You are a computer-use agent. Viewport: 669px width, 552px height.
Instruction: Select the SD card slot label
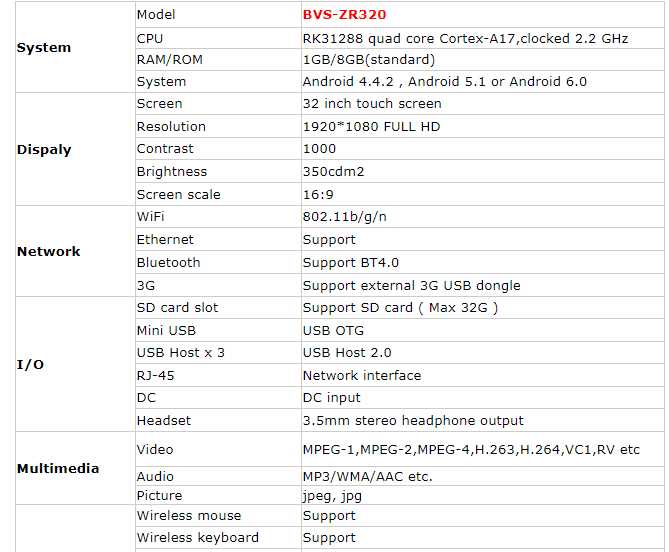click(177, 308)
